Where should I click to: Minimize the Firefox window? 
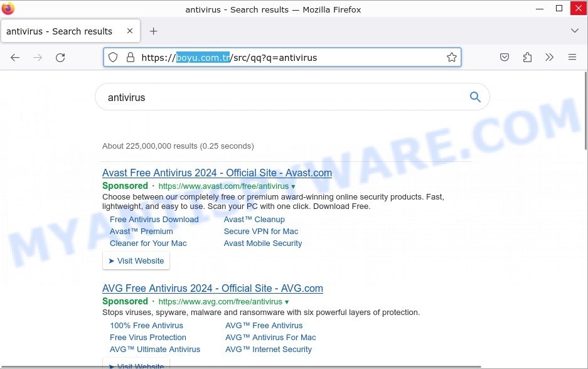(540, 9)
